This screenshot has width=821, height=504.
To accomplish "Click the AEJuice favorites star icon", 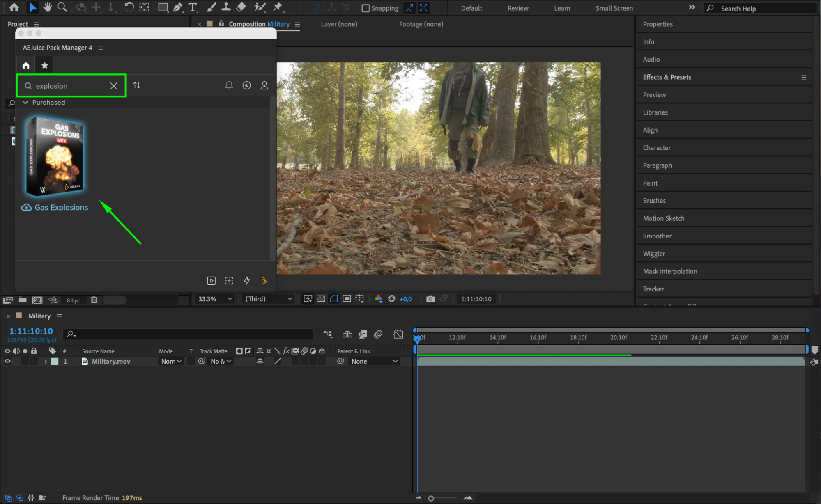I will click(45, 65).
